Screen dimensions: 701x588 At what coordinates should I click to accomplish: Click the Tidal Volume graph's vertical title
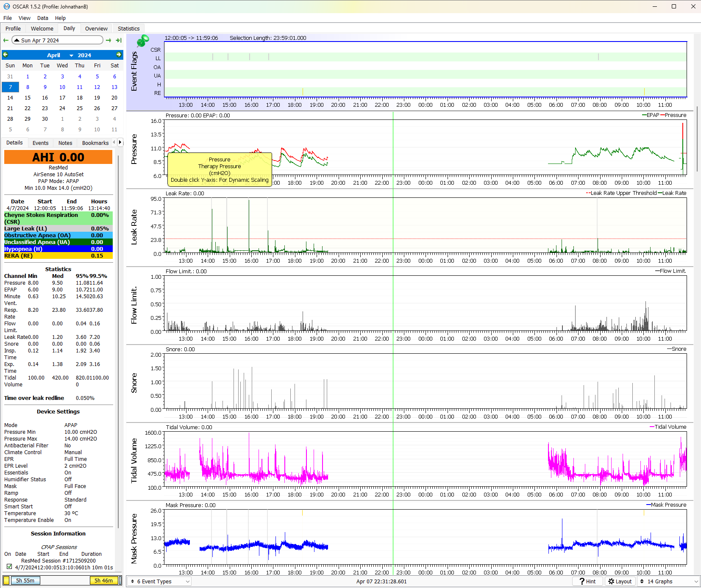point(134,460)
